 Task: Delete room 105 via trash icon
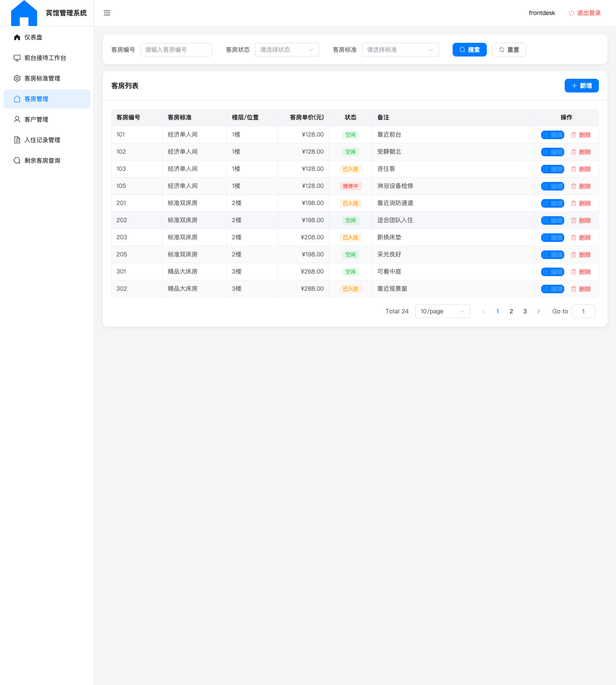574,186
